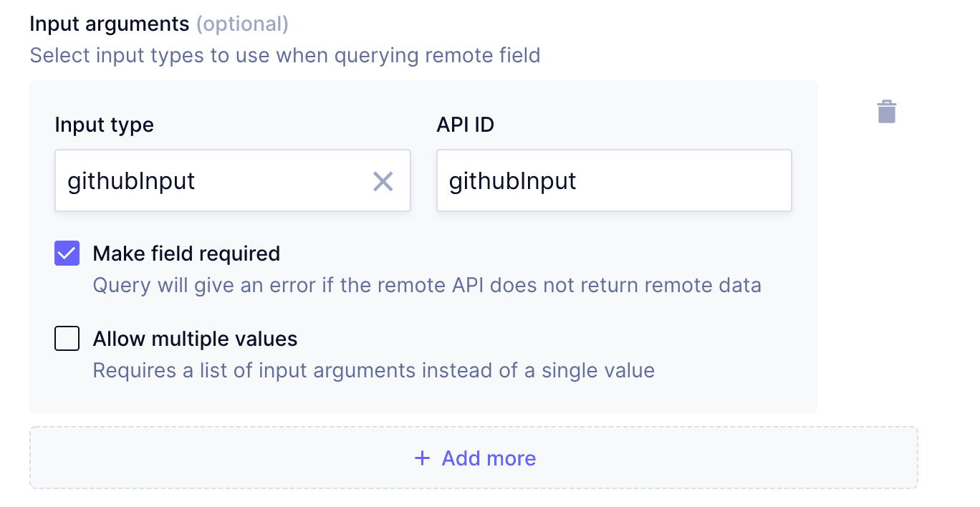Click the githubInput value in Input type
980x507 pixels.
point(131,181)
